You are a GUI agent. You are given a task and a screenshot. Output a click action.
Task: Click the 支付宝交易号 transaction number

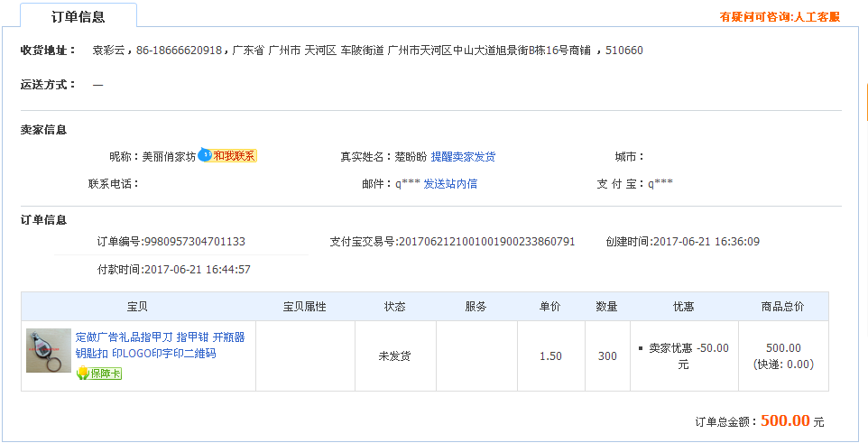486,242
